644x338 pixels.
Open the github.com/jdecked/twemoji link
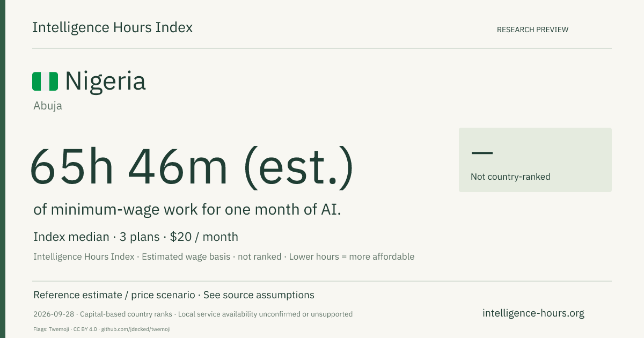[136, 329]
